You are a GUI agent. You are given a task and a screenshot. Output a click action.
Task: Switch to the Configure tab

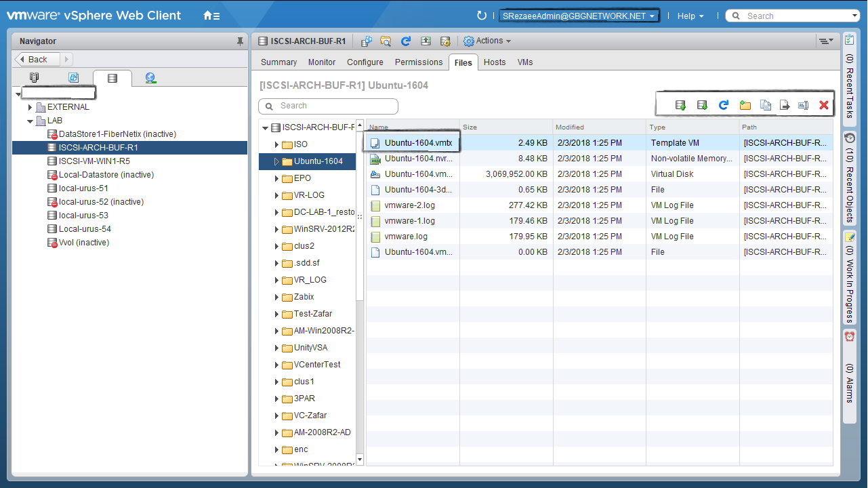coord(365,62)
